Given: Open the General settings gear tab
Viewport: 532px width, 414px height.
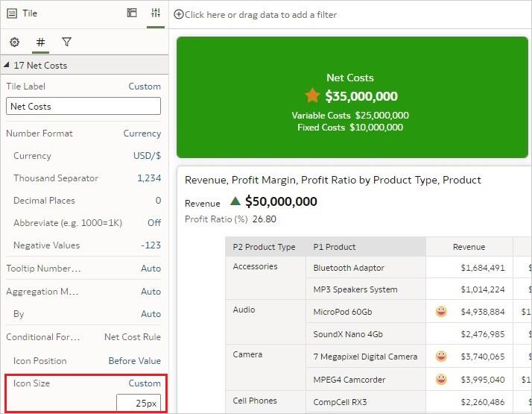Looking at the screenshot, I should pyautogui.click(x=14, y=43).
